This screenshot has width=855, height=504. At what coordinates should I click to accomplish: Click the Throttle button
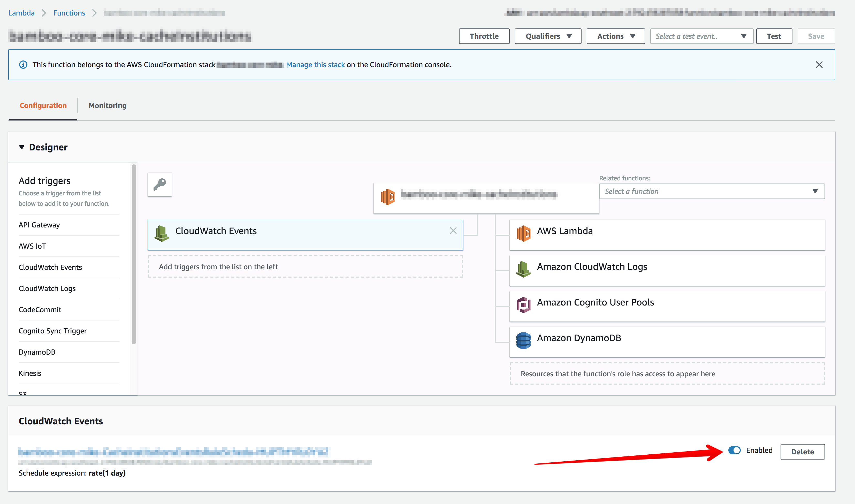(484, 36)
